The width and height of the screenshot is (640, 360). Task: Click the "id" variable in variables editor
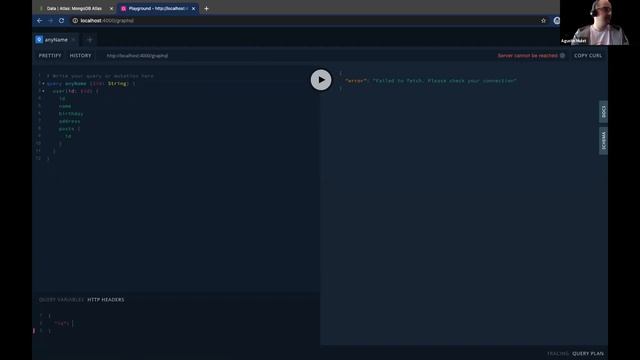[x=62, y=323]
